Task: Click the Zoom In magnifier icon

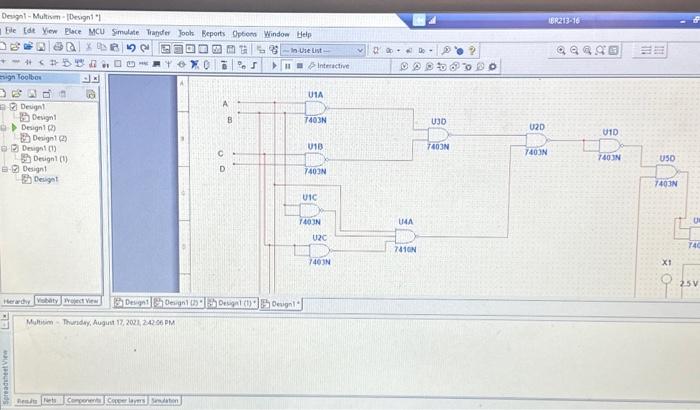Action: click(x=561, y=50)
